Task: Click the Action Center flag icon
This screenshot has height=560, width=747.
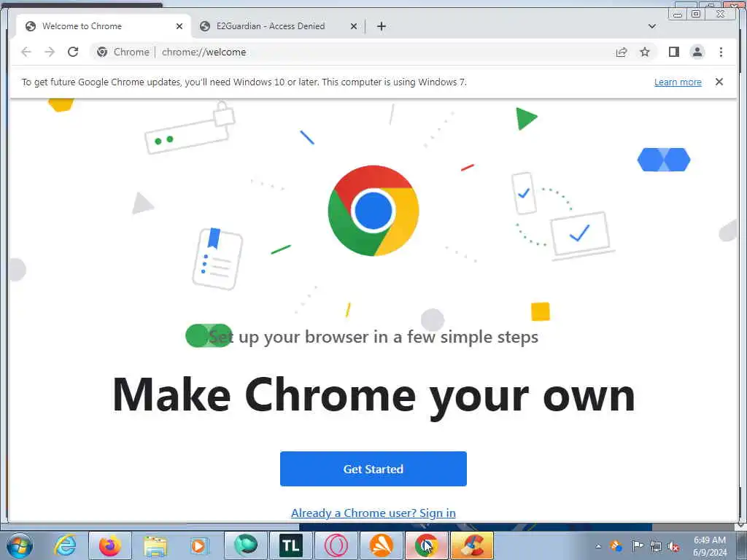Action: pyautogui.click(x=637, y=545)
